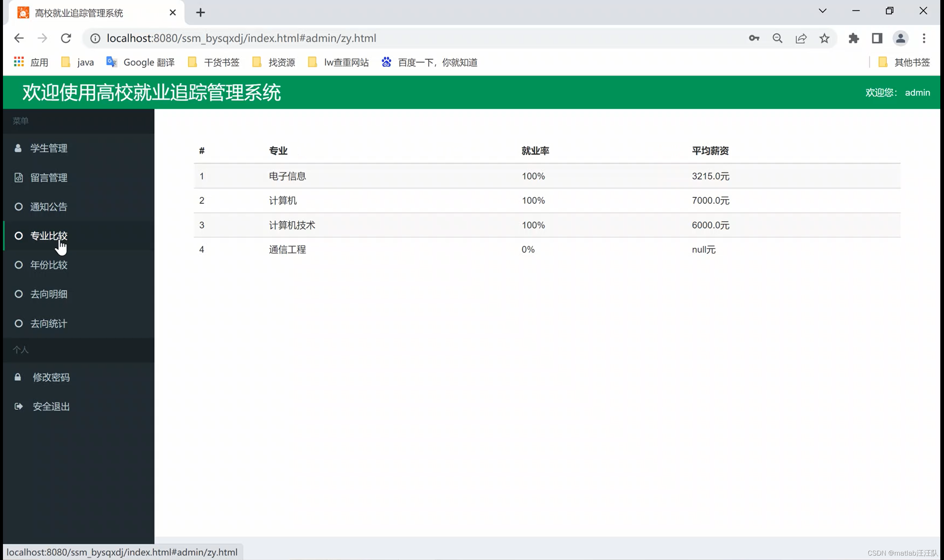Image resolution: width=944 pixels, height=560 pixels.
Task: Click the 去向统计 circle icon
Action: [x=18, y=323]
